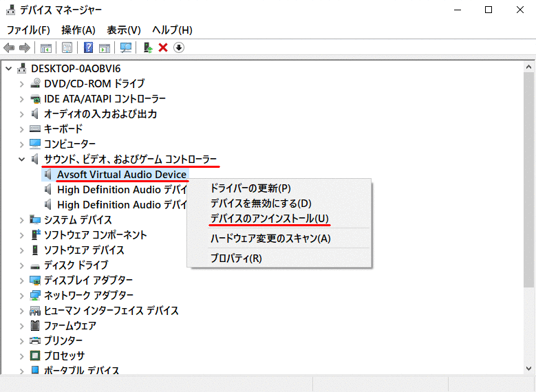This screenshot has width=536, height=392.
Task: Open the 表示(V) menu
Action: pyautogui.click(x=124, y=30)
